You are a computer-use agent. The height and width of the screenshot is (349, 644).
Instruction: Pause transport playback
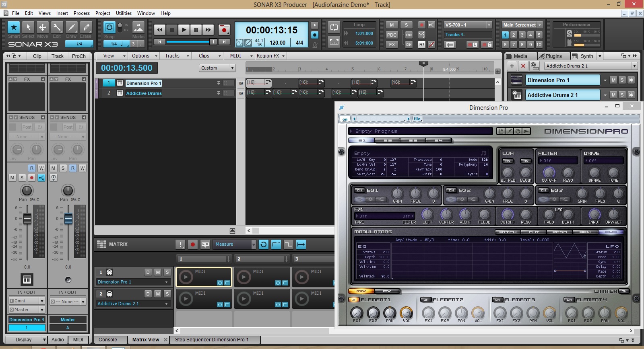pos(196,29)
